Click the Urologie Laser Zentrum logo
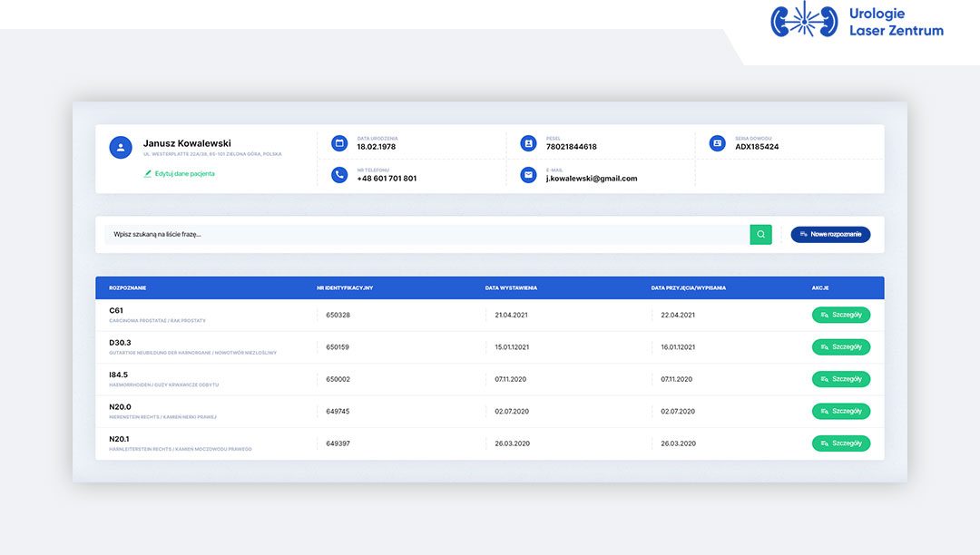This screenshot has height=555, width=980. (857, 21)
